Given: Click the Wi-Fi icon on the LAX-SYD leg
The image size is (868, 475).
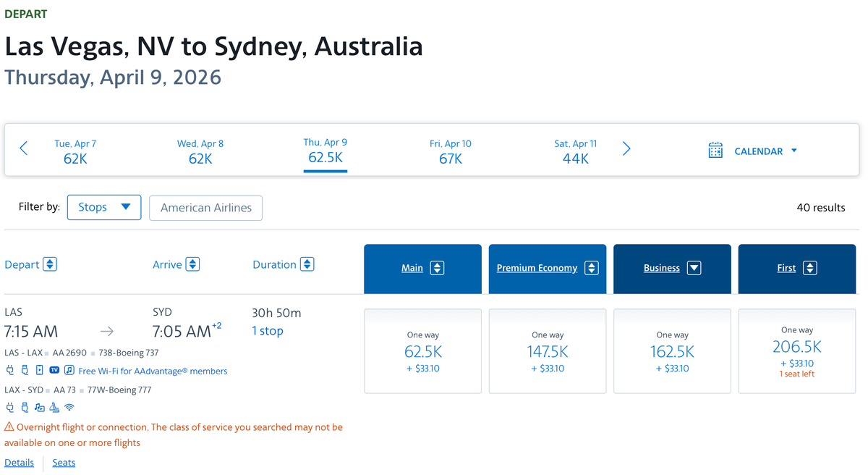Looking at the screenshot, I should click(x=69, y=407).
